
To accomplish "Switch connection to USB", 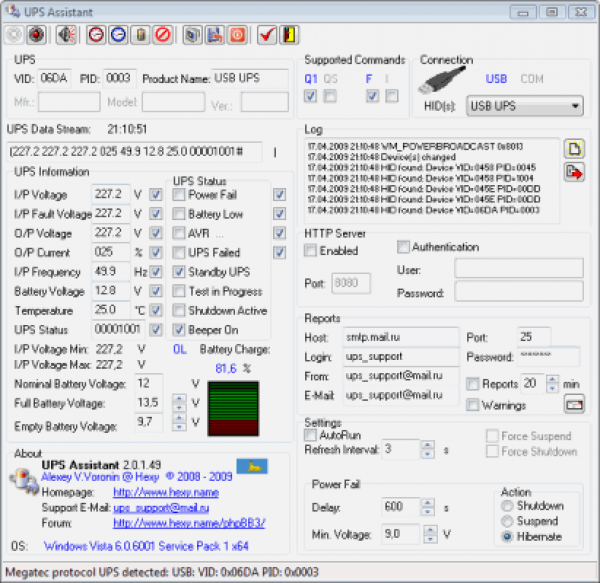I will pyautogui.click(x=496, y=79).
